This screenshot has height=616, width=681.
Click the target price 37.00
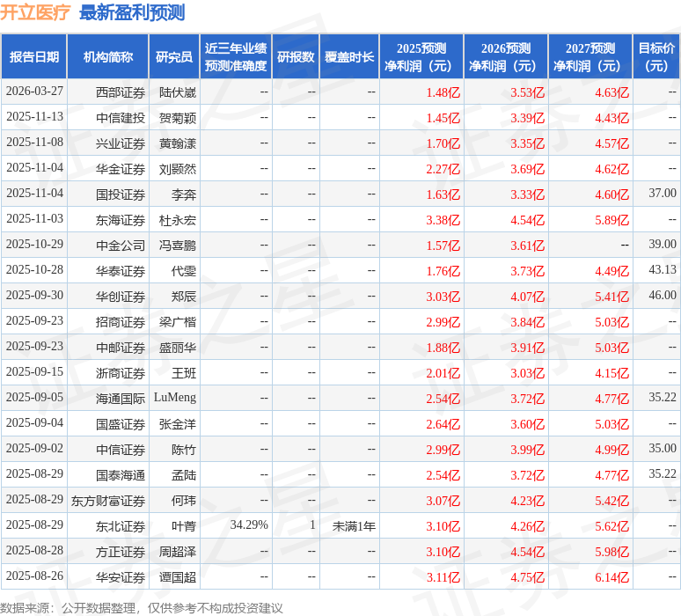point(663,193)
